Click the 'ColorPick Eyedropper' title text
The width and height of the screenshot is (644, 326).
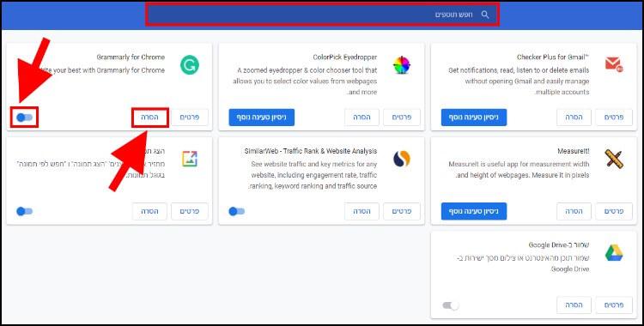coord(345,57)
